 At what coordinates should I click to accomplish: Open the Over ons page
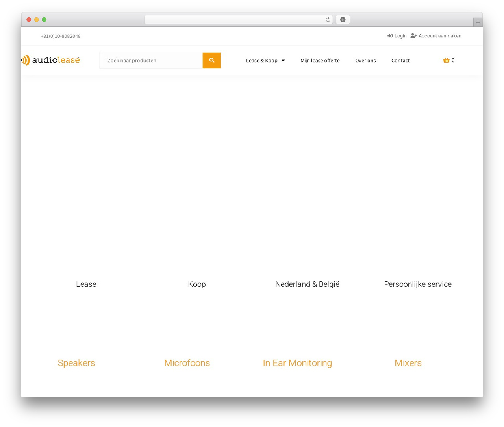(x=365, y=61)
